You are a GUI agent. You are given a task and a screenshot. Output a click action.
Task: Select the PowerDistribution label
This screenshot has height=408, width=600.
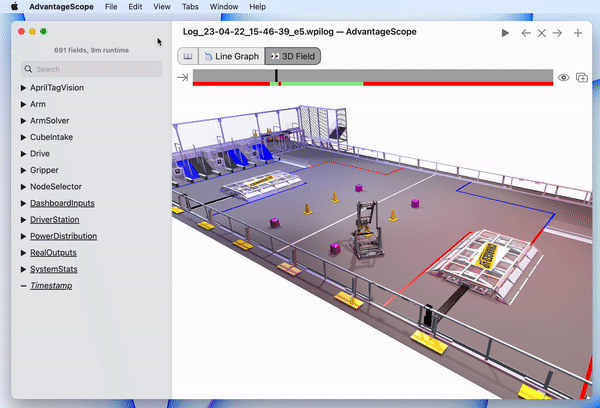pyautogui.click(x=64, y=236)
